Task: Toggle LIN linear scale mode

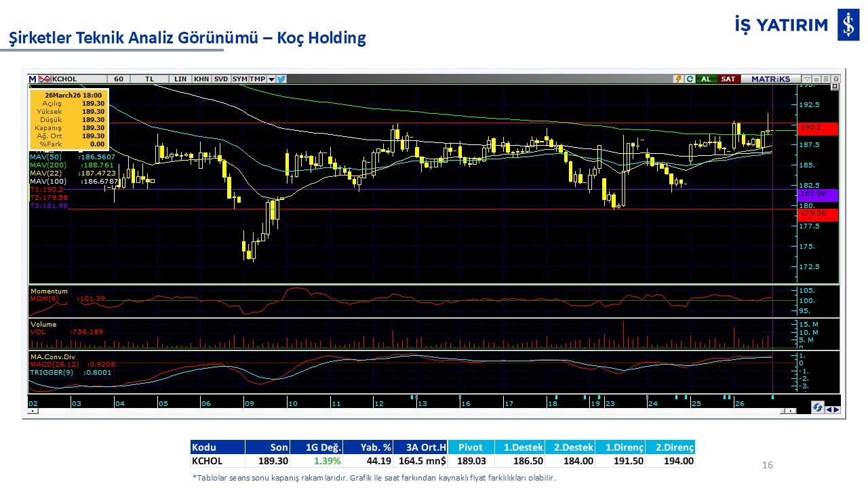Action: coord(180,79)
